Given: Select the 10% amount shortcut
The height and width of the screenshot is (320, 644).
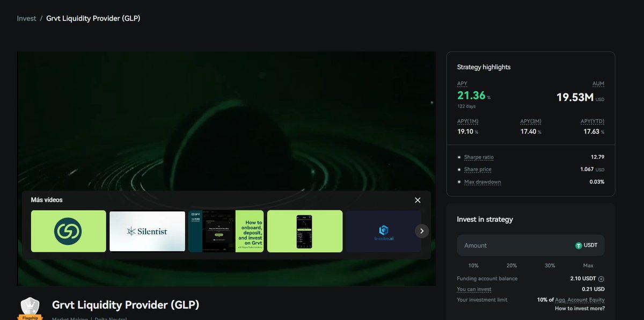Looking at the screenshot, I should [x=473, y=266].
